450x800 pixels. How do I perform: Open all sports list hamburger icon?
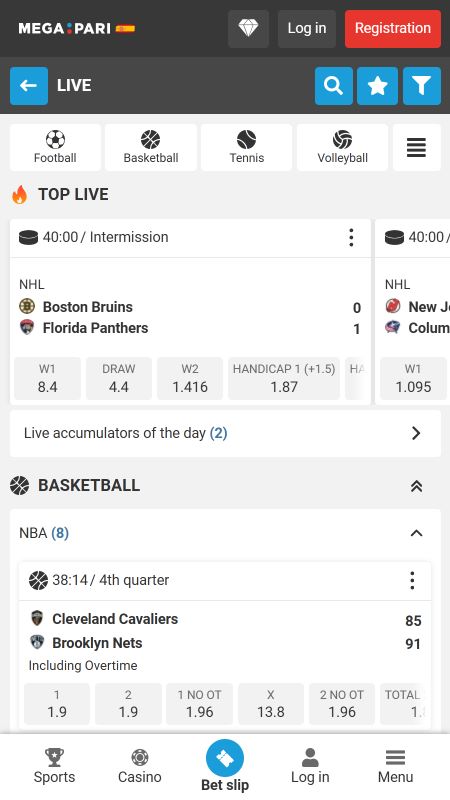(416, 147)
